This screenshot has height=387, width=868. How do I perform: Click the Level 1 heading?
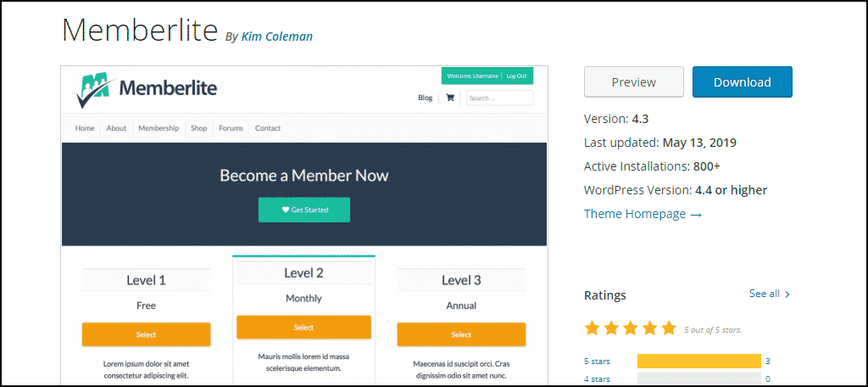(x=146, y=280)
